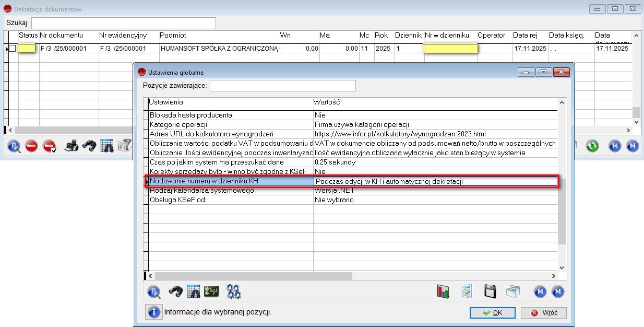Click the printer icon in Dekretacja toolbar
This screenshot has width=644, height=327.
click(x=71, y=146)
